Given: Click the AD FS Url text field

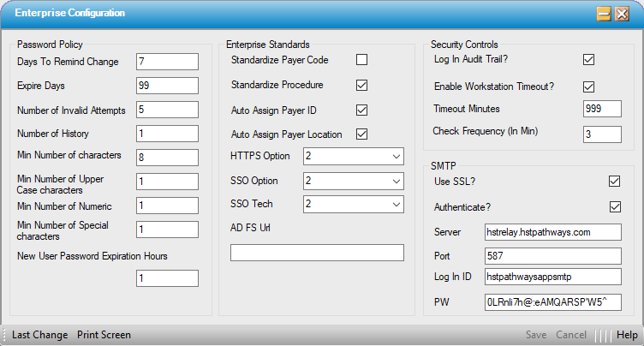Looking at the screenshot, I should [316, 253].
